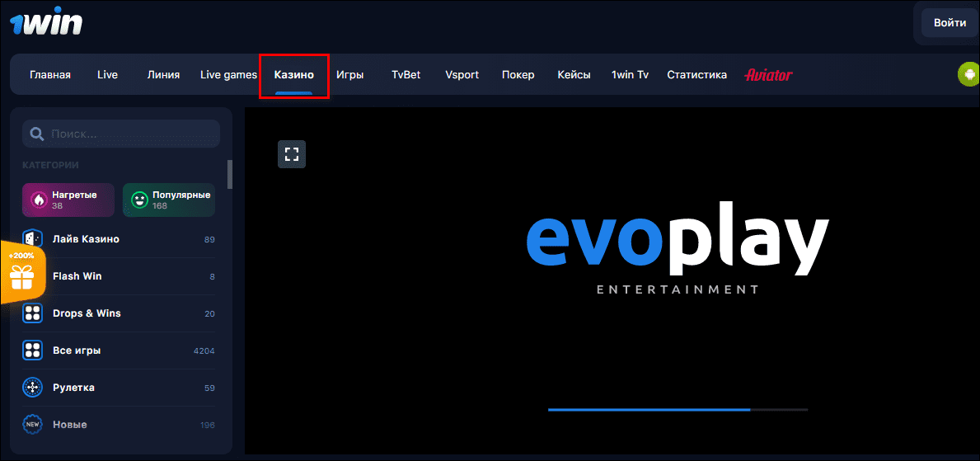
Task: Open the Live section
Action: (107, 75)
